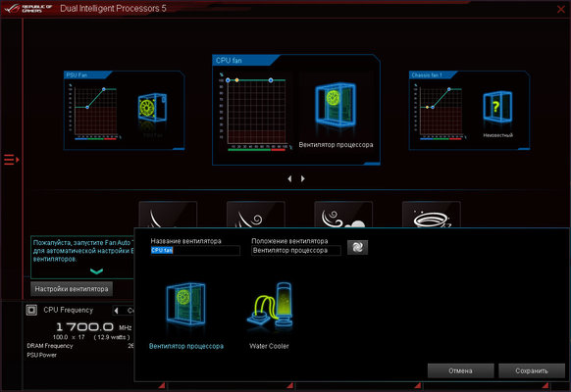This screenshot has width=571, height=392.
Task: Click the CPU Frequency chip icon
Action: click(x=31, y=310)
